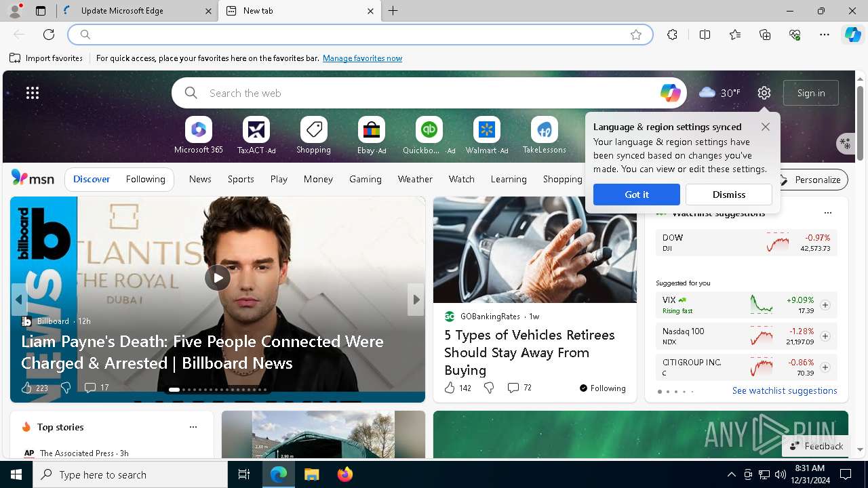The width and height of the screenshot is (868, 488).
Task: Open the page settings gear icon
Action: click(764, 93)
